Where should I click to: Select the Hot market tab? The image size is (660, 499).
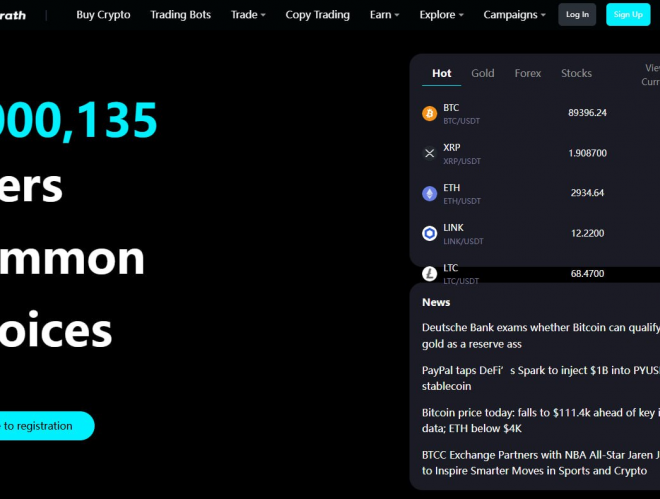442,73
